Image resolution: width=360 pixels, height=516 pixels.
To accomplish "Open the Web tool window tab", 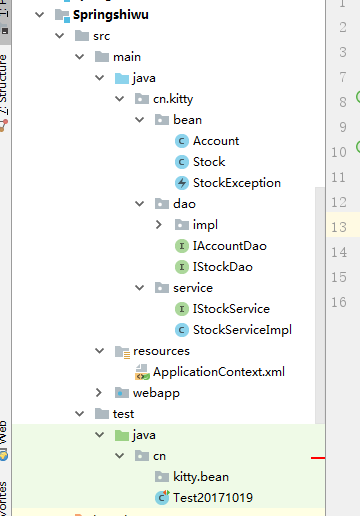I will pyautogui.click(x=4, y=440).
